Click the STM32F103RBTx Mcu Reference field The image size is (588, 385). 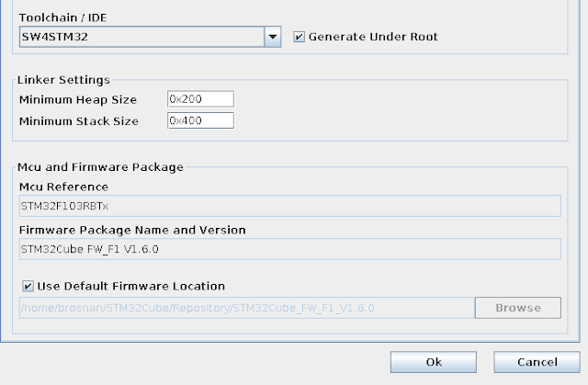pos(290,206)
